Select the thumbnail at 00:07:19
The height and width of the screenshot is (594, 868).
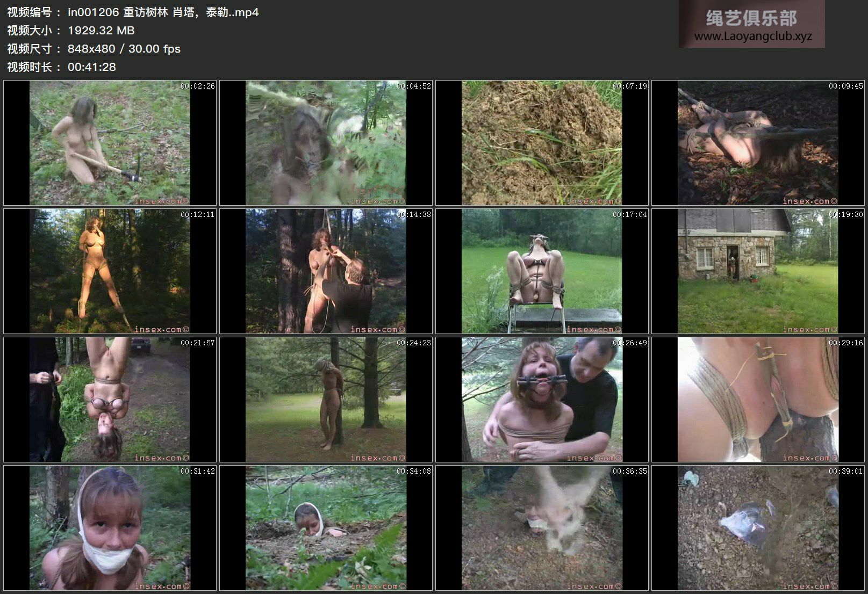click(542, 143)
